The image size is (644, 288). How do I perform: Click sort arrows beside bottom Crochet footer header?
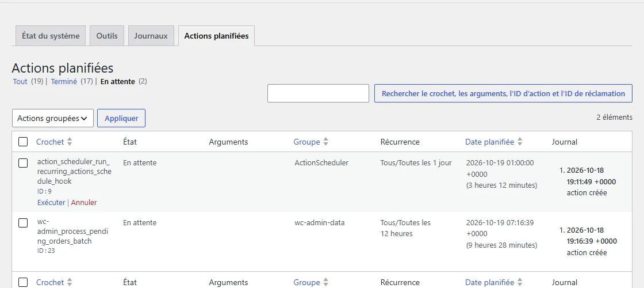tap(70, 282)
